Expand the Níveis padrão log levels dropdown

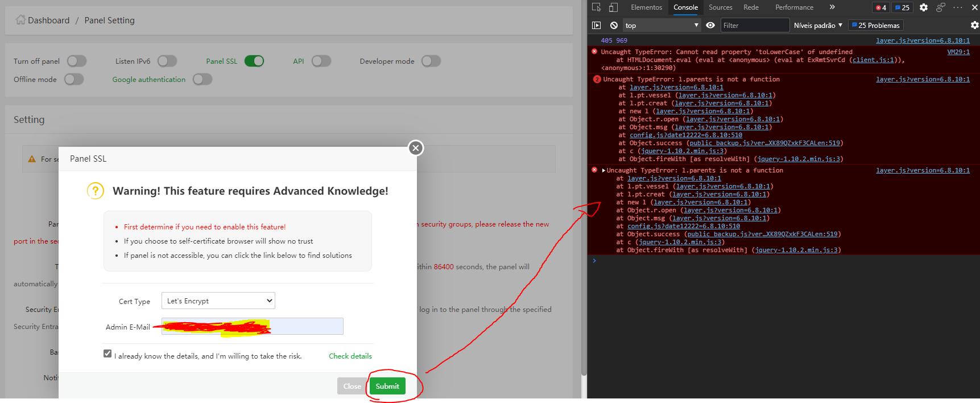pos(817,26)
